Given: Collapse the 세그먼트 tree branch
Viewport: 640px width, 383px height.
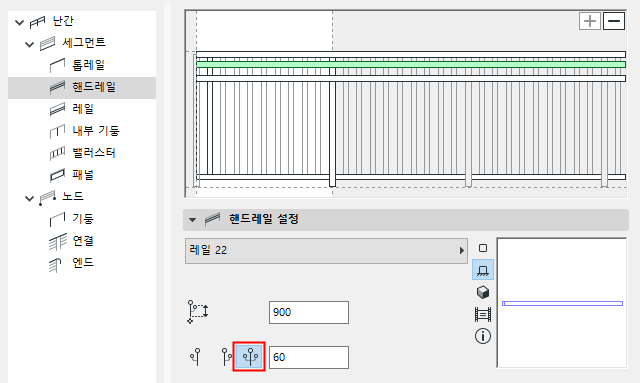Looking at the screenshot, I should [29, 44].
